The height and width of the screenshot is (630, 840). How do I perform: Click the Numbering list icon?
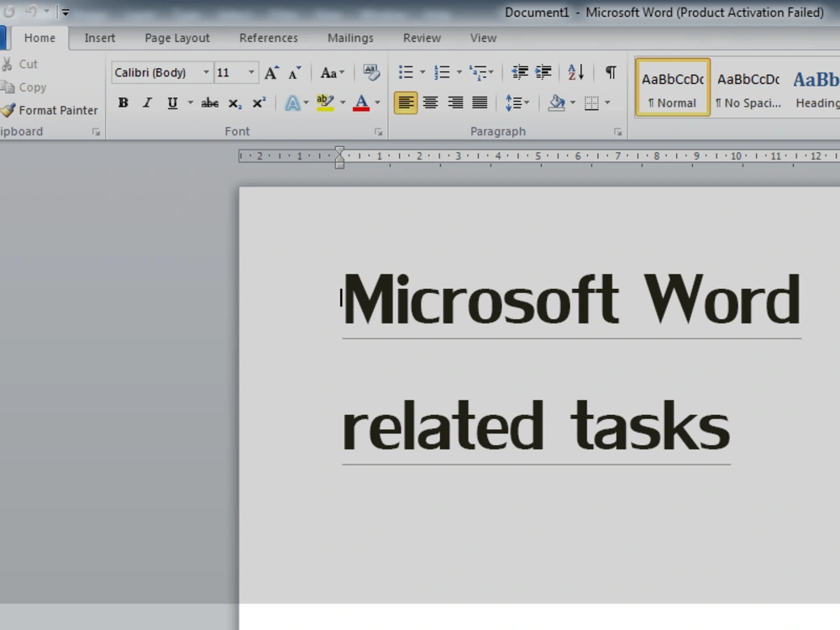tap(442, 72)
